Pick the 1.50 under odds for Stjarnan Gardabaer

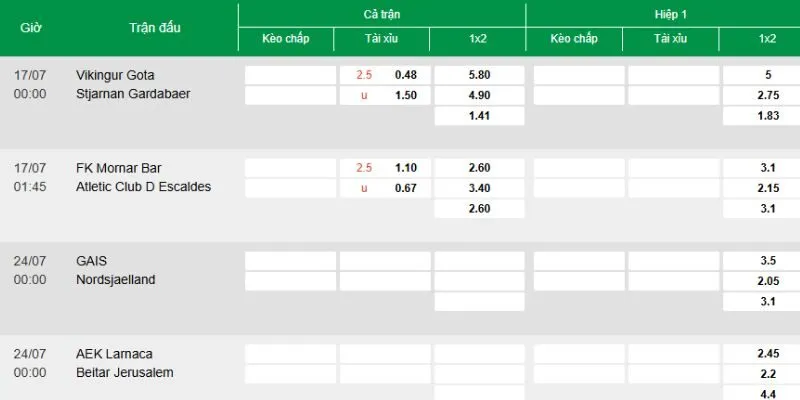[x=406, y=95]
